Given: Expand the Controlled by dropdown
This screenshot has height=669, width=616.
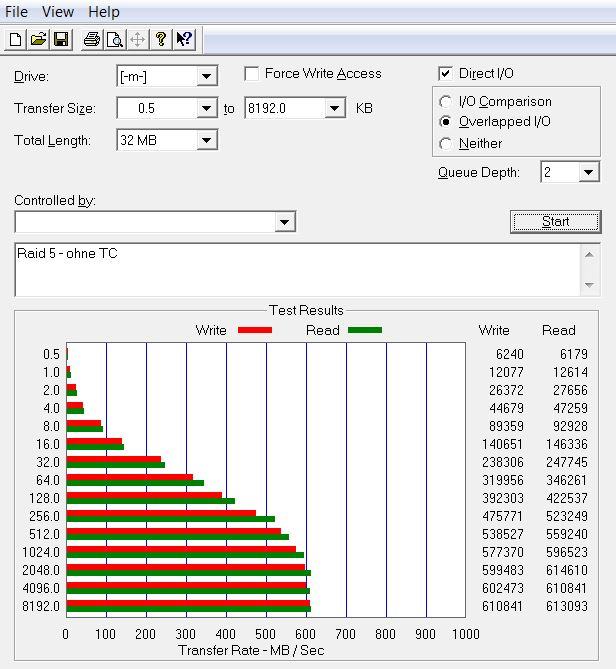Looking at the screenshot, I should coord(284,222).
